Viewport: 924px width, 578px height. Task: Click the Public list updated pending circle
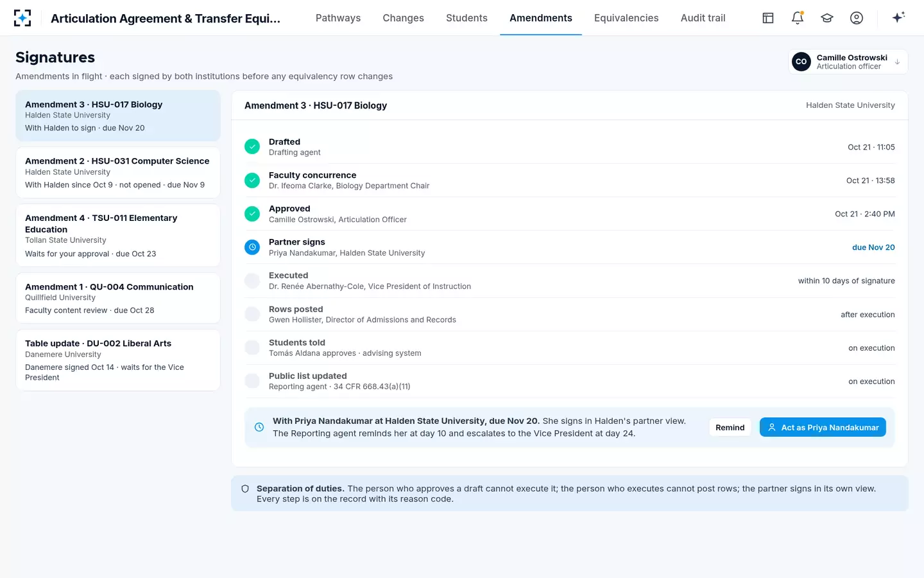[x=252, y=381]
